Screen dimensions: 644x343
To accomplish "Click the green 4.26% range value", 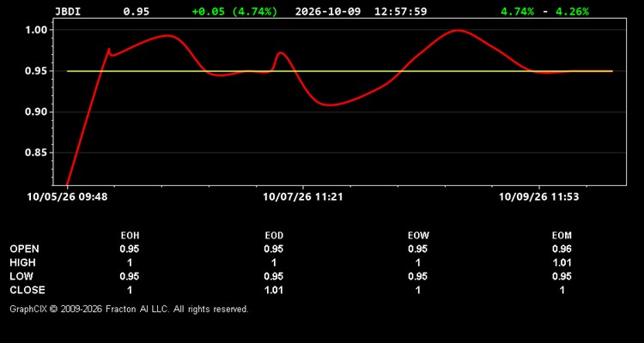I will pyautogui.click(x=572, y=11).
